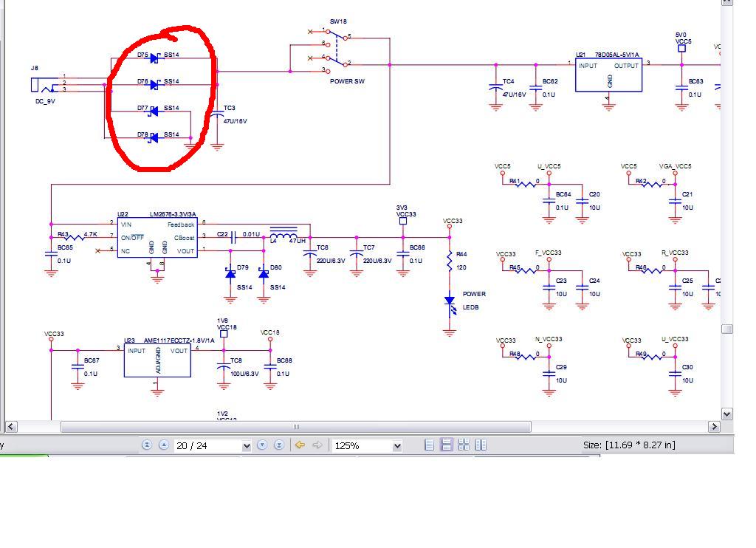Click the horizontal scrollbar thumb

[296, 427]
